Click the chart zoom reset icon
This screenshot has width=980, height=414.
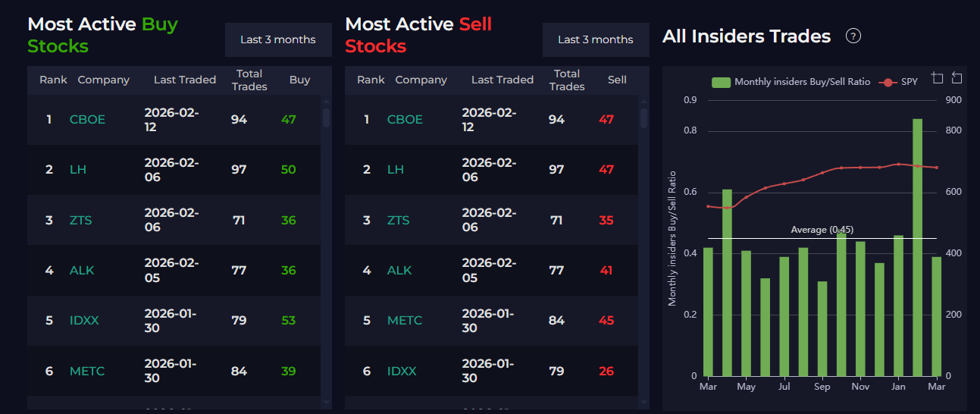coord(957,78)
